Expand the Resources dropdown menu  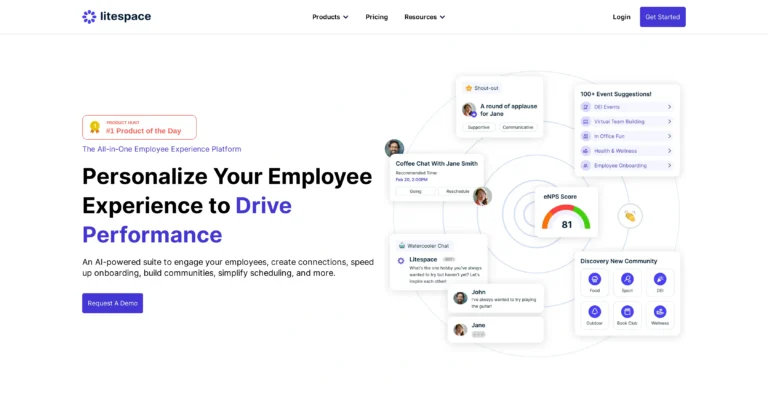point(424,17)
